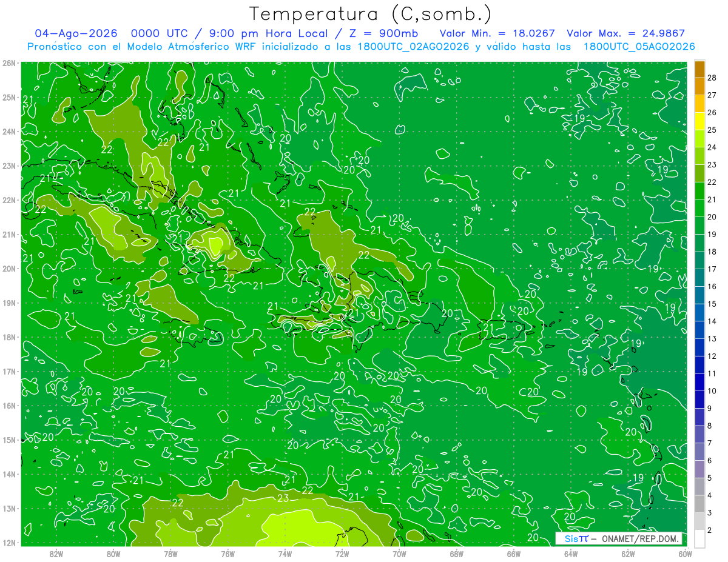This screenshot has width=728, height=562.
Task: Click the '26N' latitude axis label
Action: click(x=9, y=63)
